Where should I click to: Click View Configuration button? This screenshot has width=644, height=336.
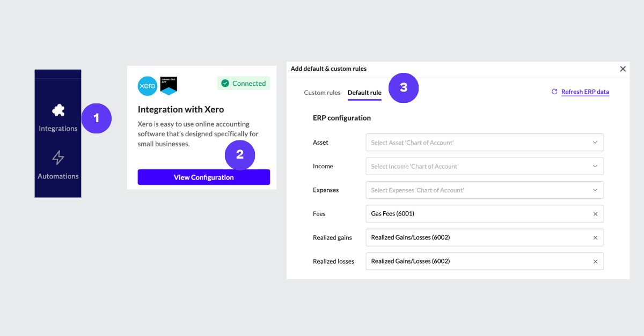tap(204, 177)
